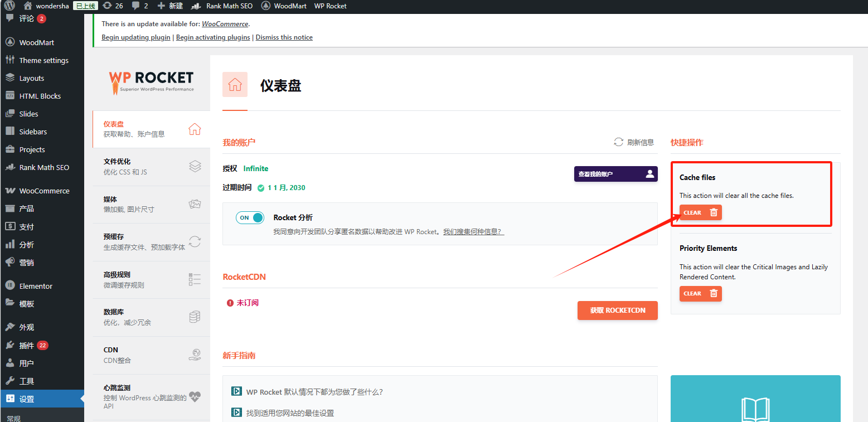The height and width of the screenshot is (422, 868).
Task: Clear Priority Elements with CLEAR button
Action: 700,293
